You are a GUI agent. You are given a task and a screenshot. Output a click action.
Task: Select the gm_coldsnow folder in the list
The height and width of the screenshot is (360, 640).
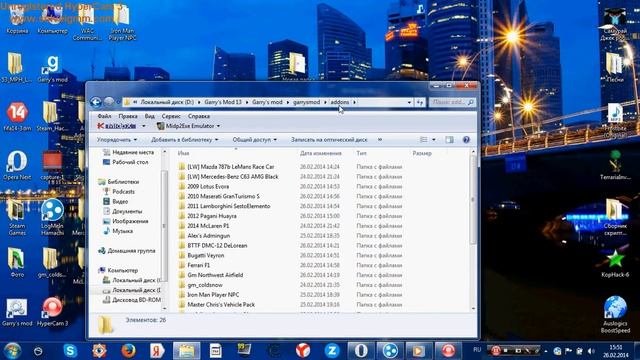[205, 284]
